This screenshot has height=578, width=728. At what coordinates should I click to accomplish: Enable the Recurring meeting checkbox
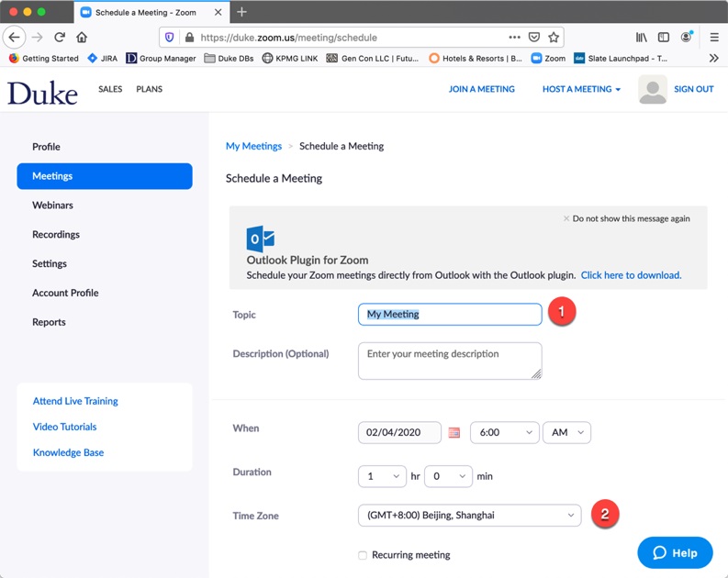363,555
